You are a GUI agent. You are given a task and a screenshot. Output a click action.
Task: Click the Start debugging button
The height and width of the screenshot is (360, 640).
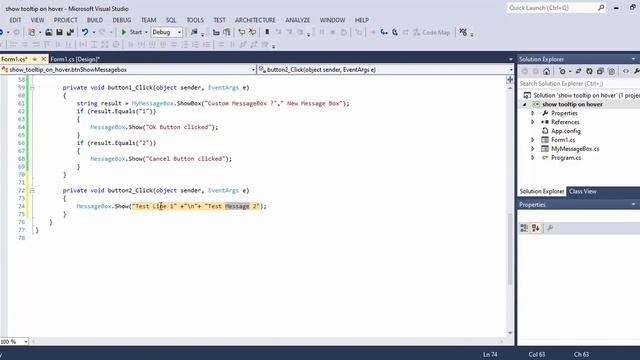pos(131,32)
